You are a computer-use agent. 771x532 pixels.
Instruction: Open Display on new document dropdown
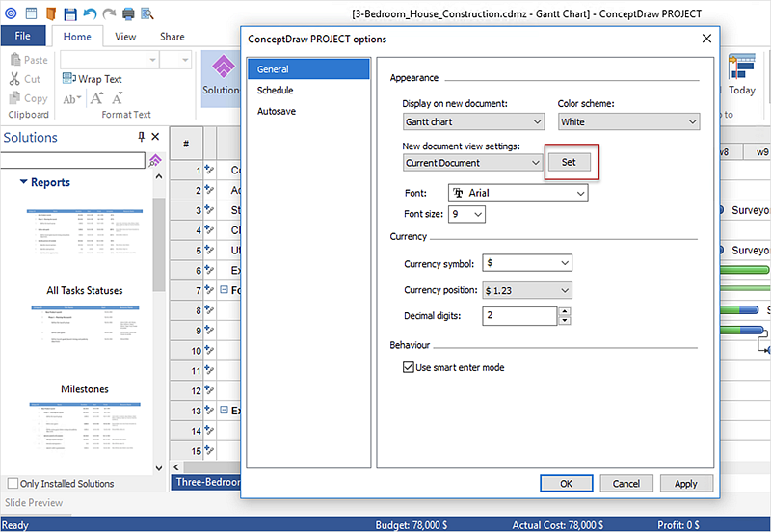click(x=474, y=121)
